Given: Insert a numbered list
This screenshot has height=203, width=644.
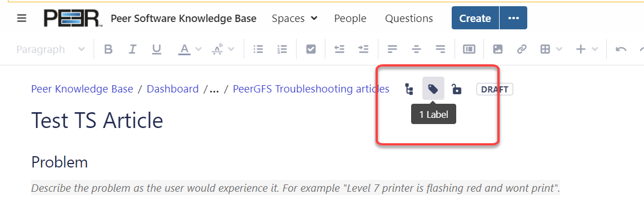Looking at the screenshot, I should pyautogui.click(x=282, y=50).
